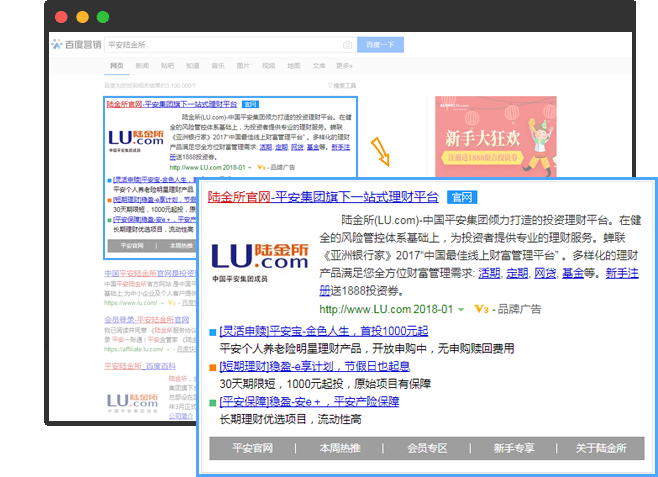Click the 品牌广告 label in enlarged panel
Viewport: 658px width, 477px height.
pyautogui.click(x=520, y=309)
